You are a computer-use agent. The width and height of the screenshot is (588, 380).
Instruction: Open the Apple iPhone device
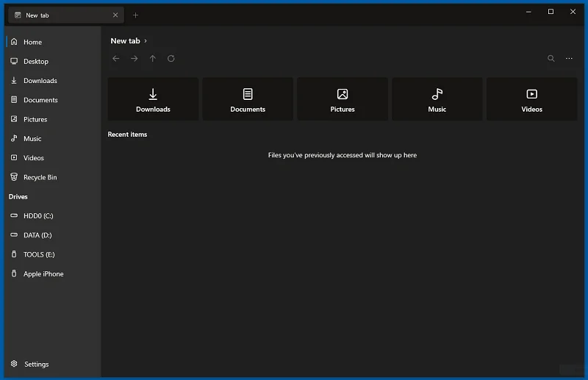tap(52, 274)
